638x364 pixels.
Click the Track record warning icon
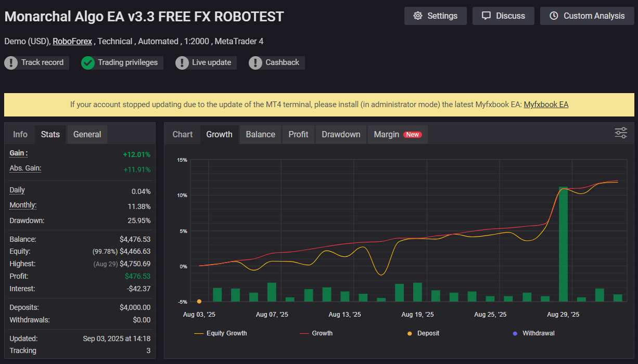[11, 63]
